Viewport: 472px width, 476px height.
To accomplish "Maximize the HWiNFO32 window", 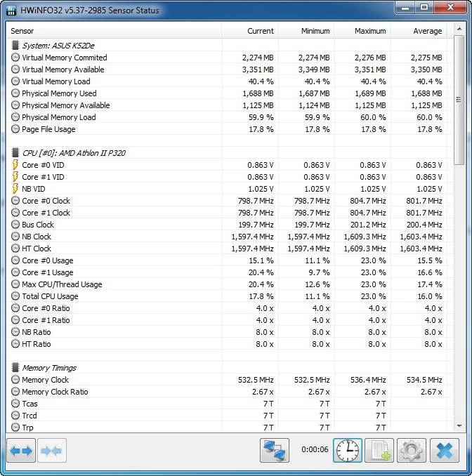I will click(x=424, y=7).
